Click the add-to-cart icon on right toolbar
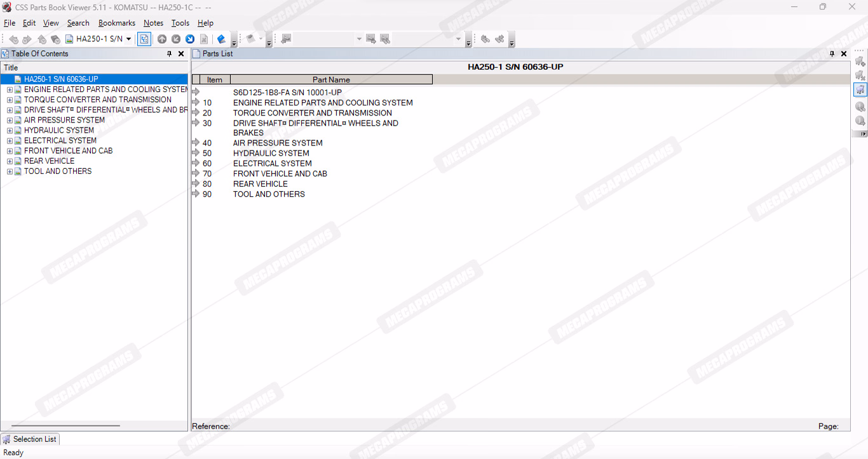 [x=860, y=62]
